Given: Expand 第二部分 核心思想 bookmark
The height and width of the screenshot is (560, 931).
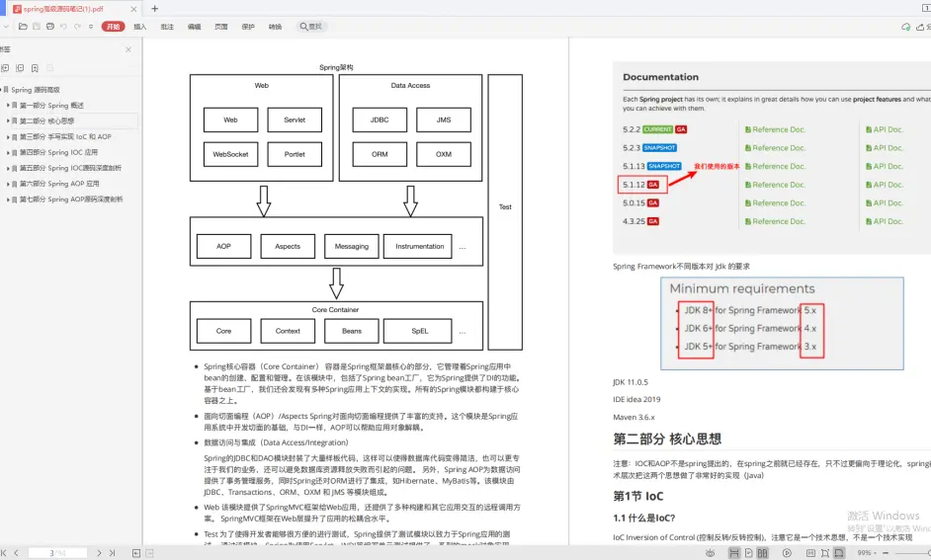Looking at the screenshot, I should (x=8, y=121).
